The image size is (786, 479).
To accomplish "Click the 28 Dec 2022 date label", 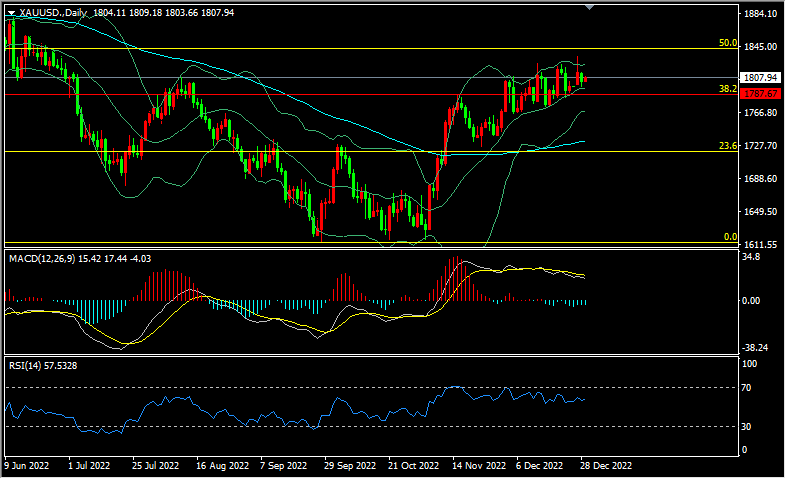I will pos(605,466).
